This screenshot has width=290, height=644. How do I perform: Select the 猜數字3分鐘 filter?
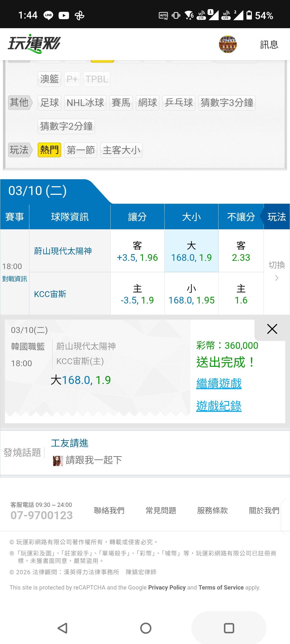[x=227, y=103]
